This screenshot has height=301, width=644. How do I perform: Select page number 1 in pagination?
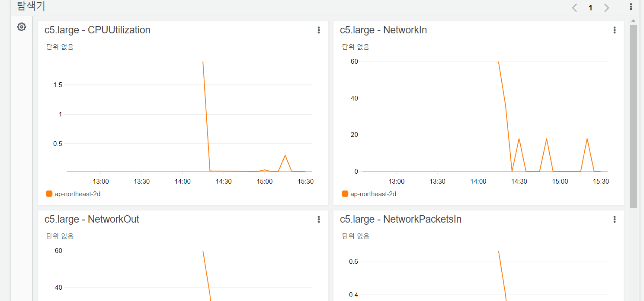590,8
